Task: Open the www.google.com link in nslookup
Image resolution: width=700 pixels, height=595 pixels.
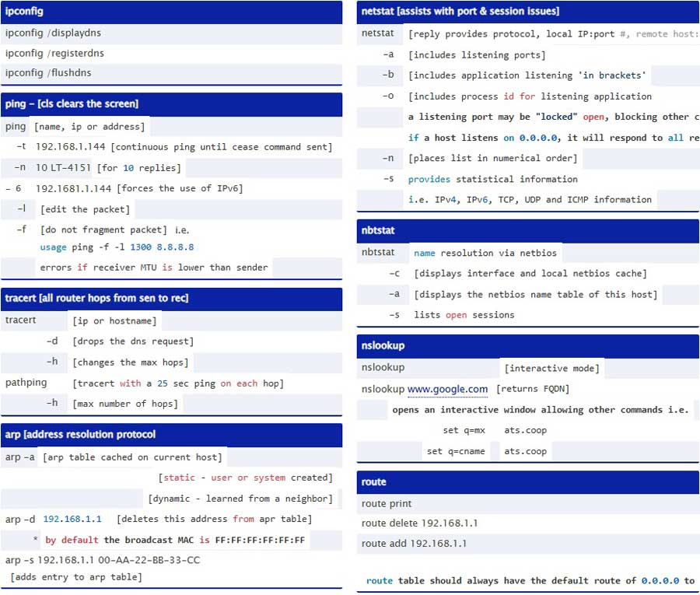Action: [x=447, y=389]
